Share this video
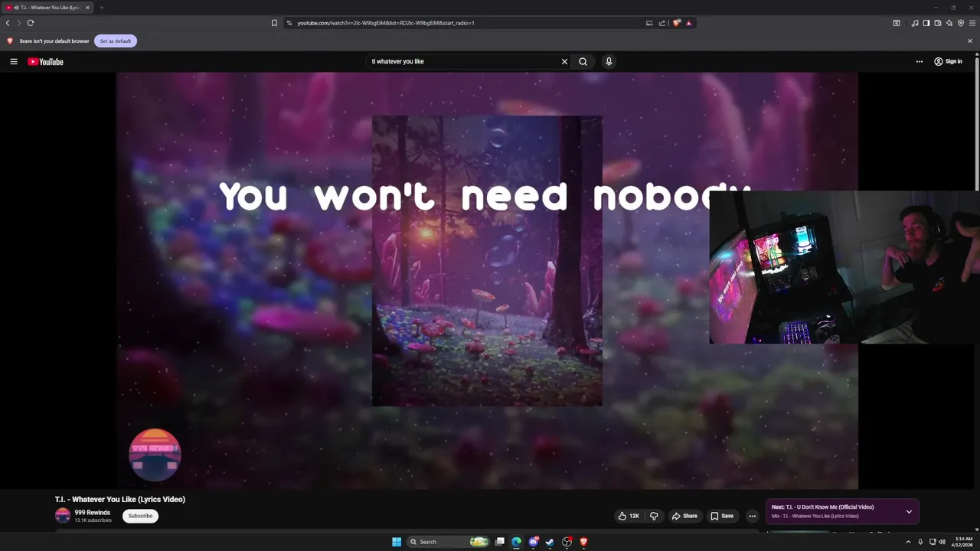The height and width of the screenshot is (551, 980). pyautogui.click(x=684, y=516)
